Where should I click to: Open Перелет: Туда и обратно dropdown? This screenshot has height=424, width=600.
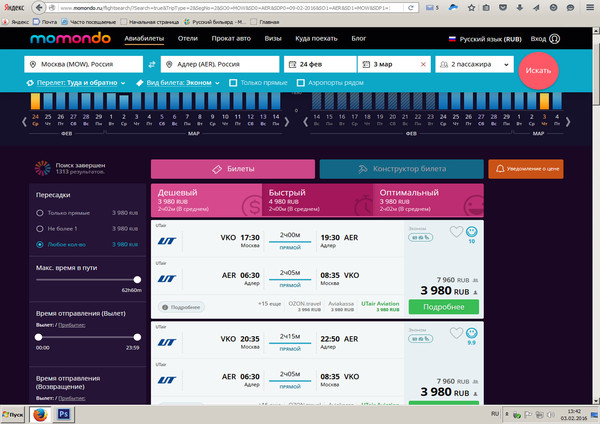(x=76, y=83)
